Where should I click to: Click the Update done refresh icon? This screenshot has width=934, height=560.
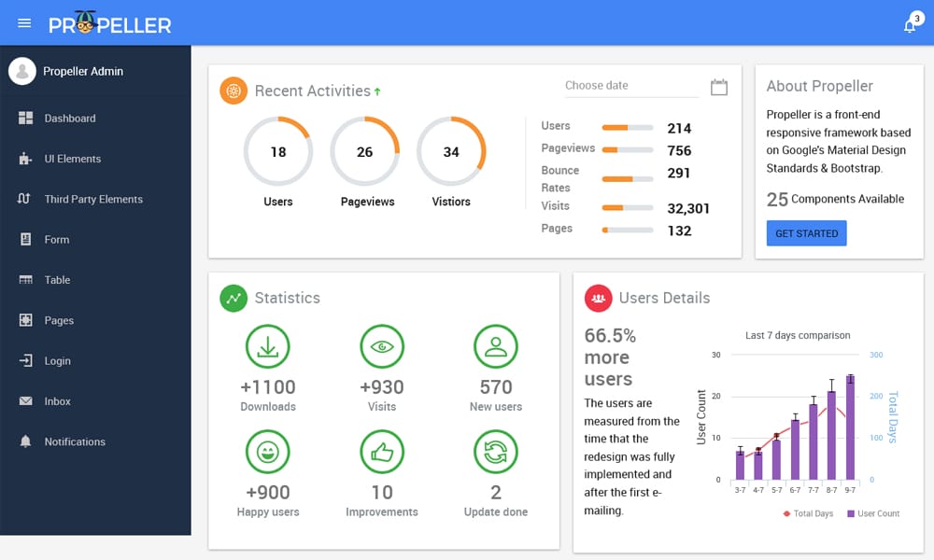(496, 453)
